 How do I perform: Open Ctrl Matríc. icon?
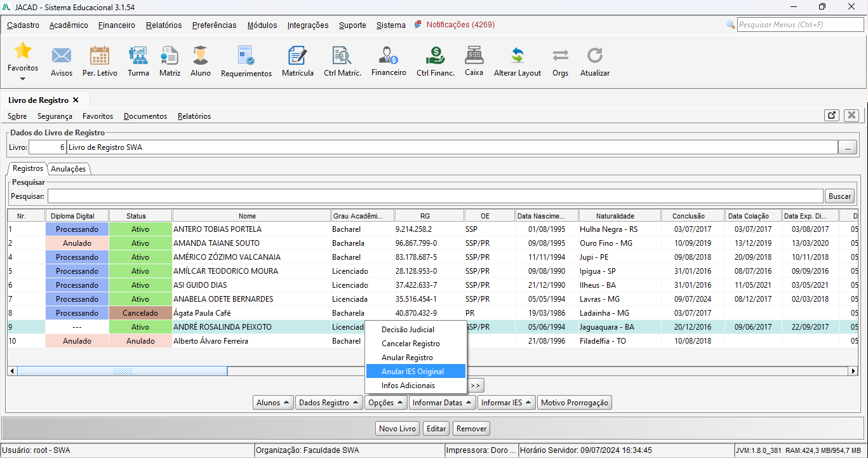tap(342, 56)
